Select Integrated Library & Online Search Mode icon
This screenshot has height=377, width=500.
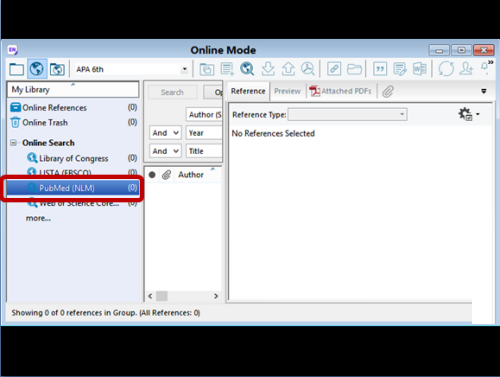57,69
